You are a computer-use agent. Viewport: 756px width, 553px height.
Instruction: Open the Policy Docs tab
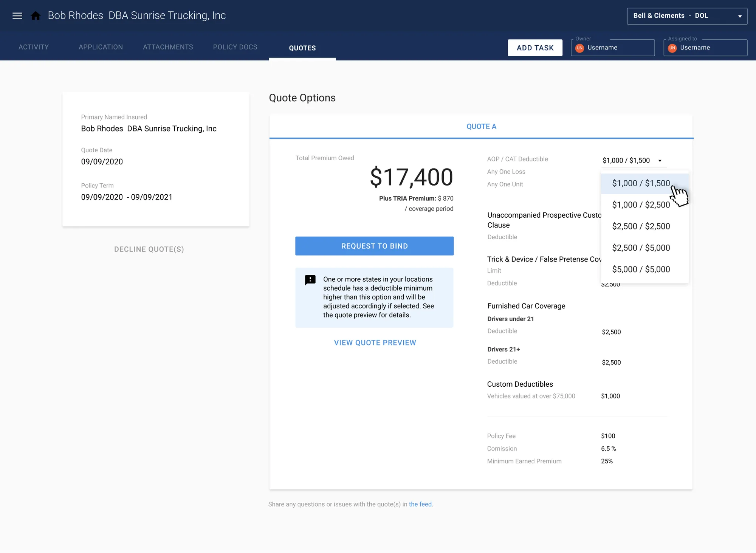(x=235, y=47)
